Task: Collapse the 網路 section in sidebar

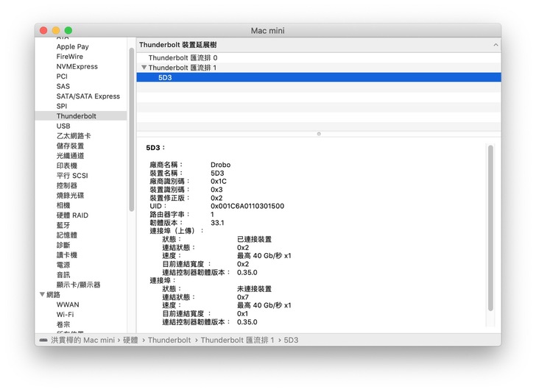Action: point(42,294)
